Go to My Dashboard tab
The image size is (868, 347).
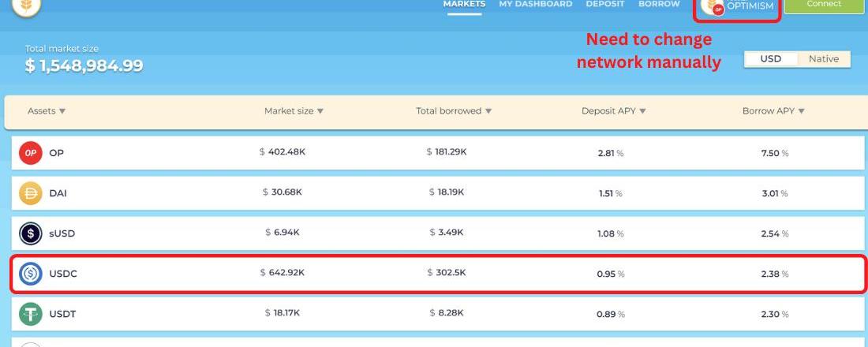tap(535, 4)
